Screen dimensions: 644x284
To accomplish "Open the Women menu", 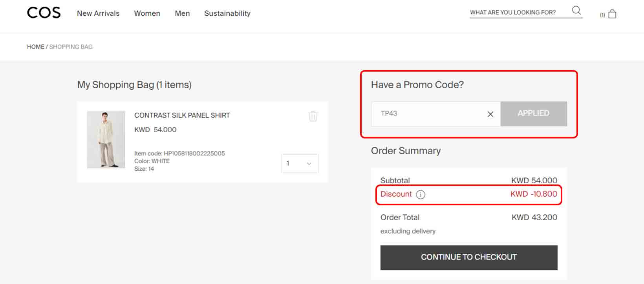I will [147, 13].
